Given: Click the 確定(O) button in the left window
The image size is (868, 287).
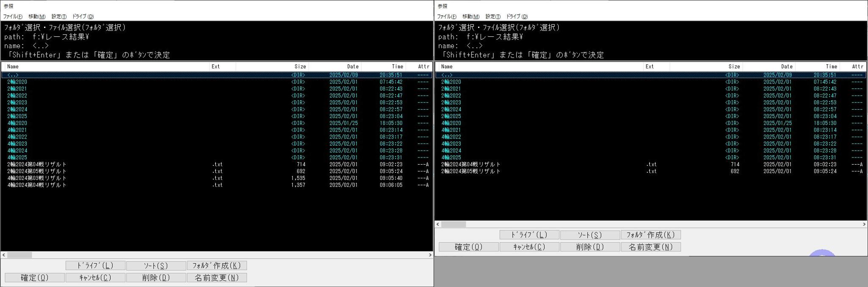Looking at the screenshot, I should coord(35,278).
